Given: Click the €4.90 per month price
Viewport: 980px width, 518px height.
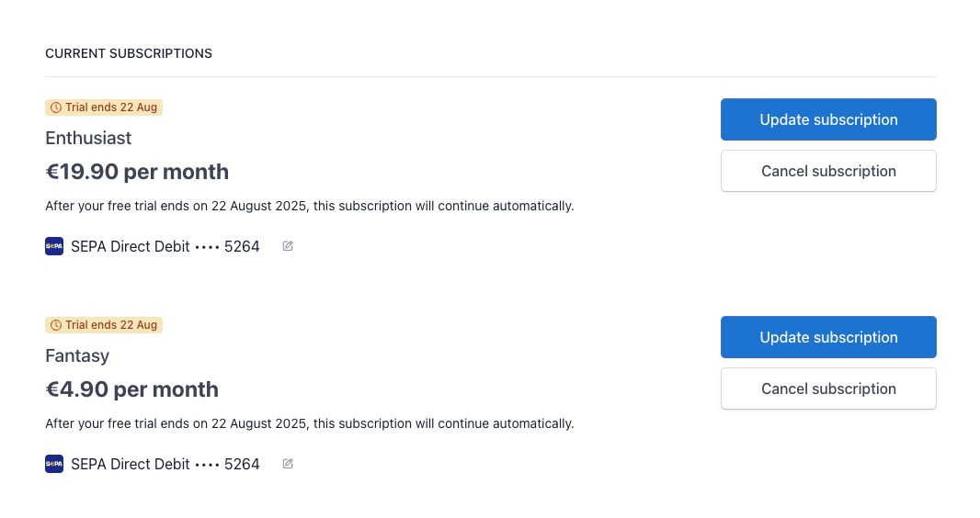Looking at the screenshot, I should 131,389.
